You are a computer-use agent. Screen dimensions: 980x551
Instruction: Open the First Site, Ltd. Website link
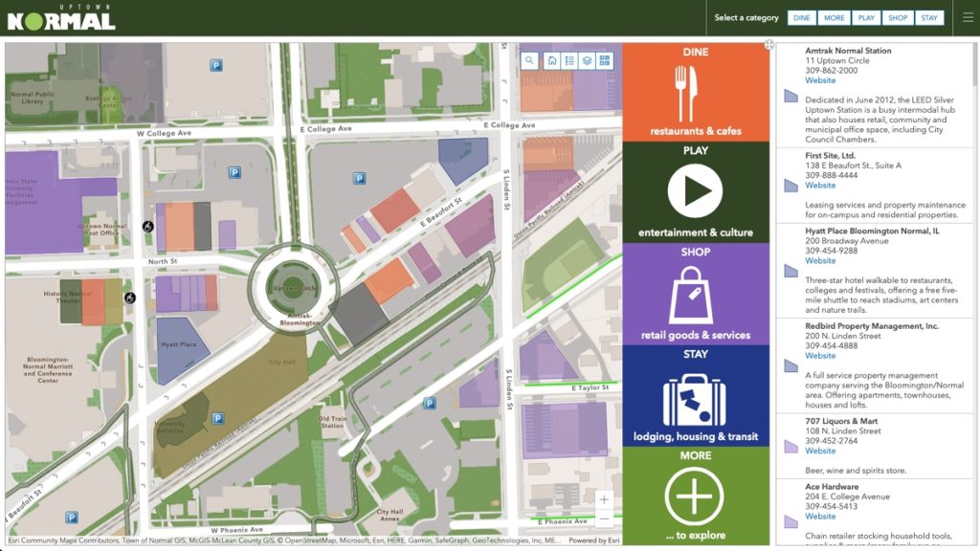coord(820,186)
